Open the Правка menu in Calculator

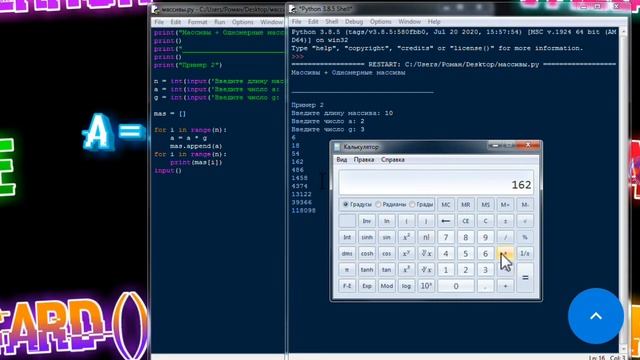(x=364, y=160)
